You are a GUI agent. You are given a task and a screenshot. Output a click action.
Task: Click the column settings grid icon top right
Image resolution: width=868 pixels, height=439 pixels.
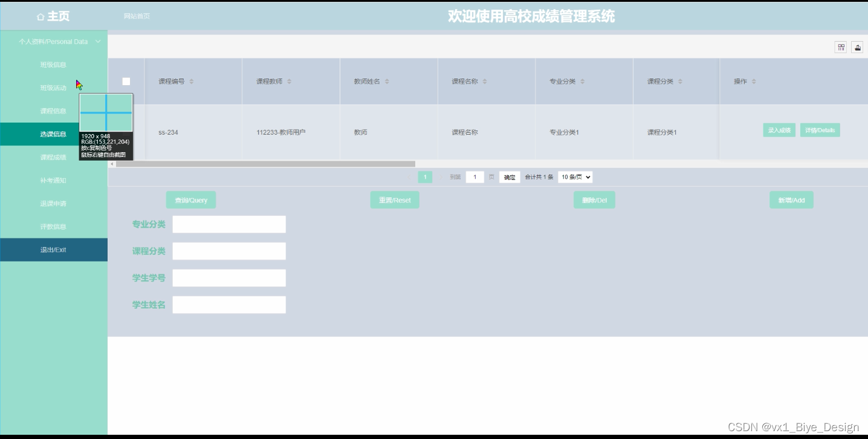point(840,46)
